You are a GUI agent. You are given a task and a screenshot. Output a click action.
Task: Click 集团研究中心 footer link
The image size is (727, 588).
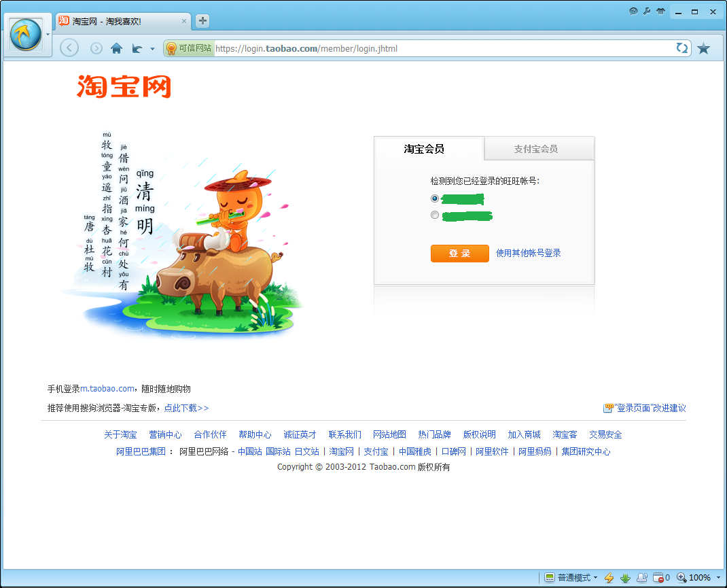tap(586, 451)
